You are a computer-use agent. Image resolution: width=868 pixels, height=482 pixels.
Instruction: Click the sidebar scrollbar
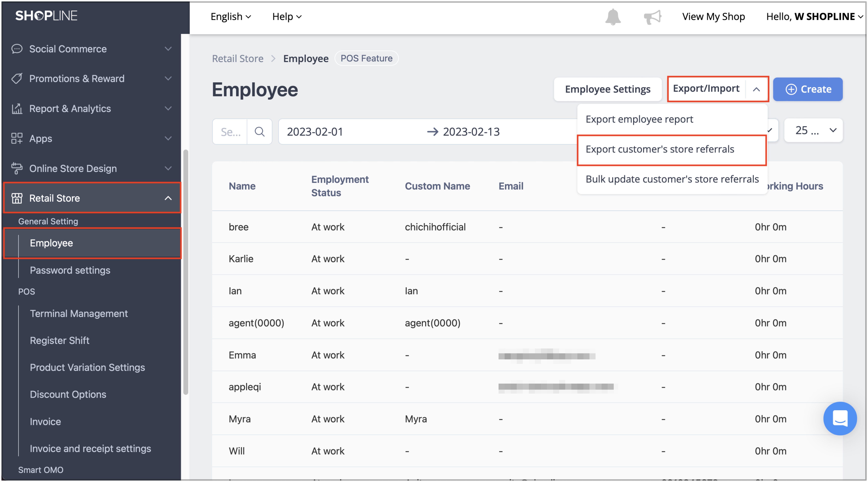coord(185,272)
